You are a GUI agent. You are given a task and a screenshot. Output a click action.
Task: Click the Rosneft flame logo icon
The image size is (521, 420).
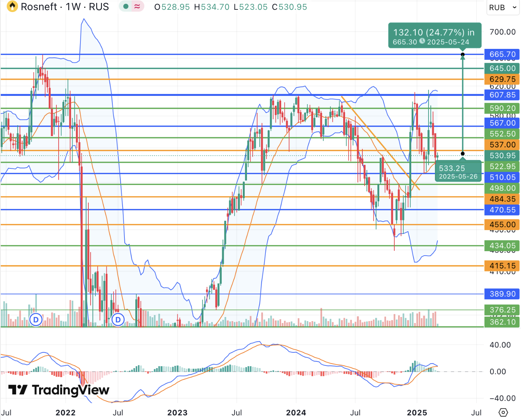12,6
